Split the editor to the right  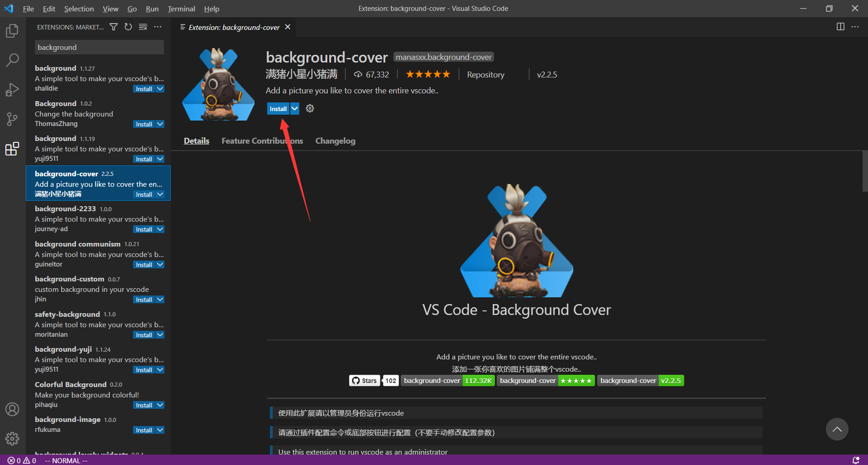pos(840,27)
